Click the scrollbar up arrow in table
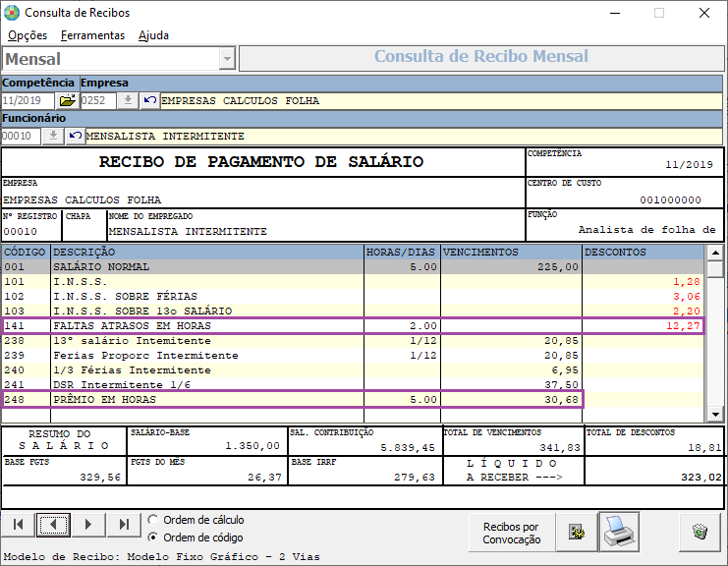Viewport: 728px width, 566px height. (x=715, y=253)
